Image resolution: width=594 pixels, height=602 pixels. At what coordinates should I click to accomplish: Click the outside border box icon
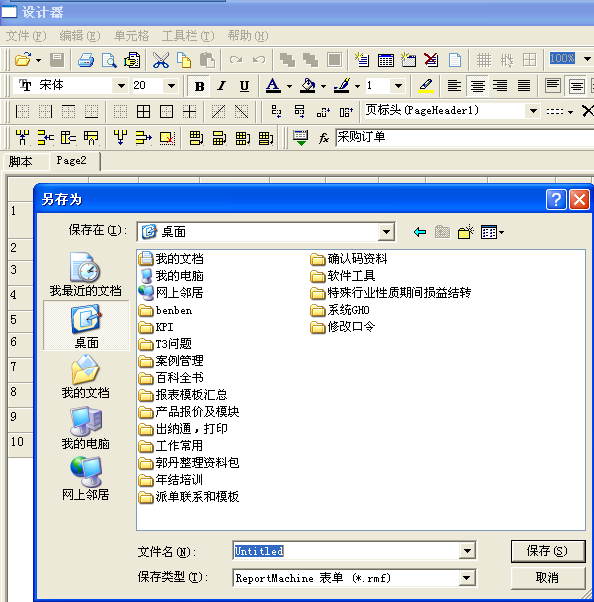tap(166, 111)
